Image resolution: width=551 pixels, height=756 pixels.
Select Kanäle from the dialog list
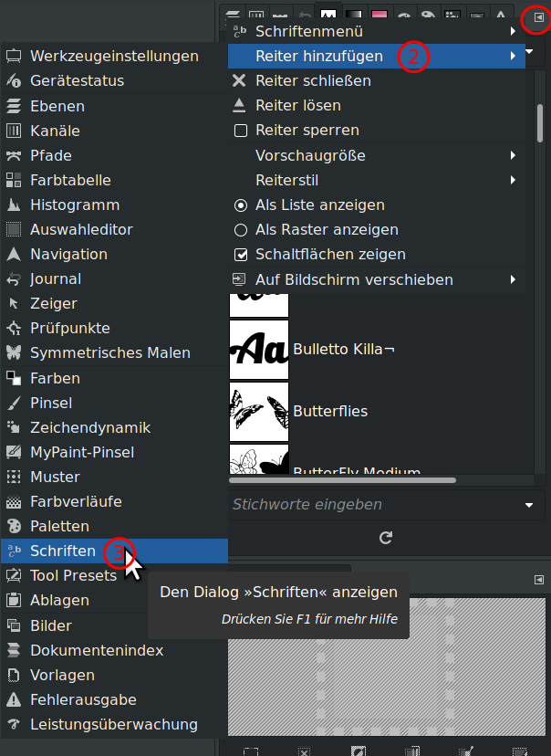114,131
